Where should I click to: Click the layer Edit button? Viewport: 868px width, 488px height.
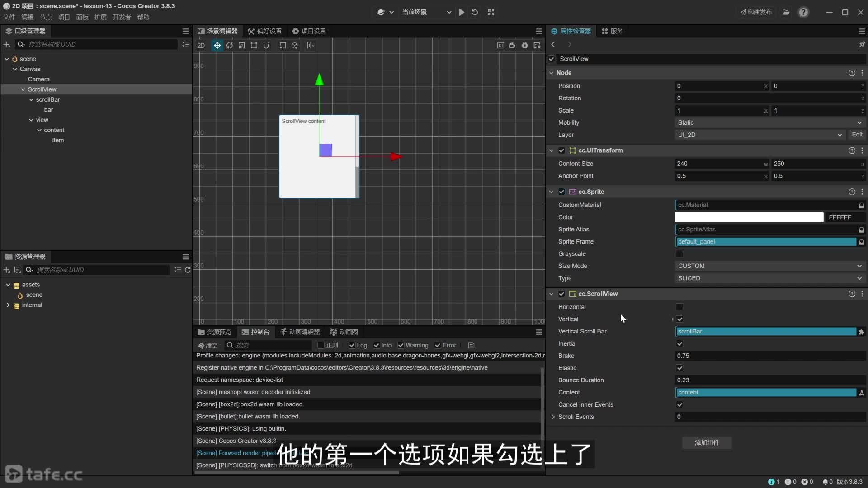(857, 135)
